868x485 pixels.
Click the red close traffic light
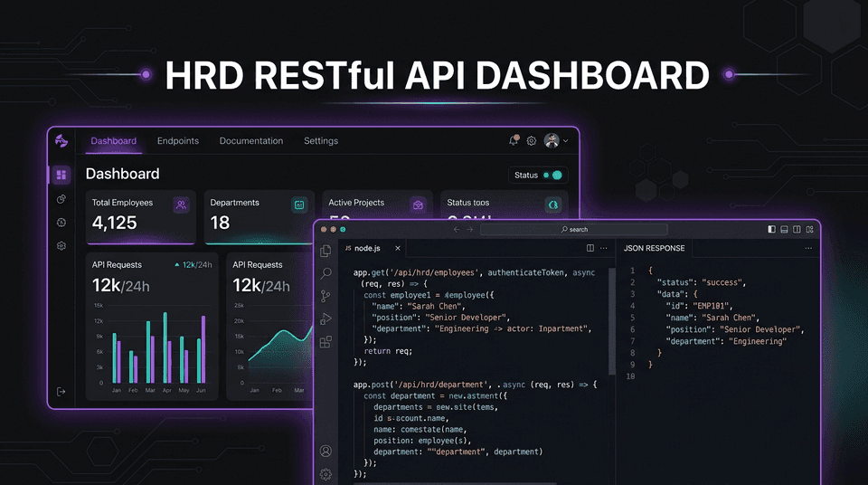click(x=324, y=230)
